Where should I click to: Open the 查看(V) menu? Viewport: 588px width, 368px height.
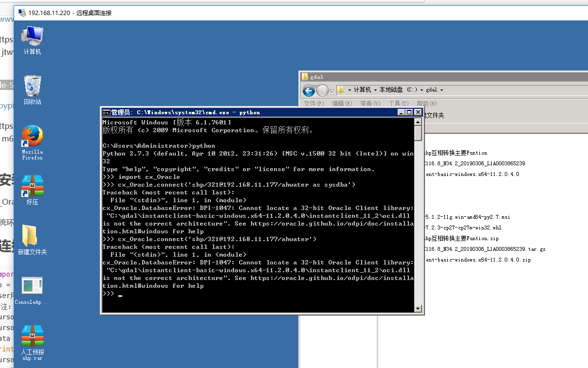[370, 104]
